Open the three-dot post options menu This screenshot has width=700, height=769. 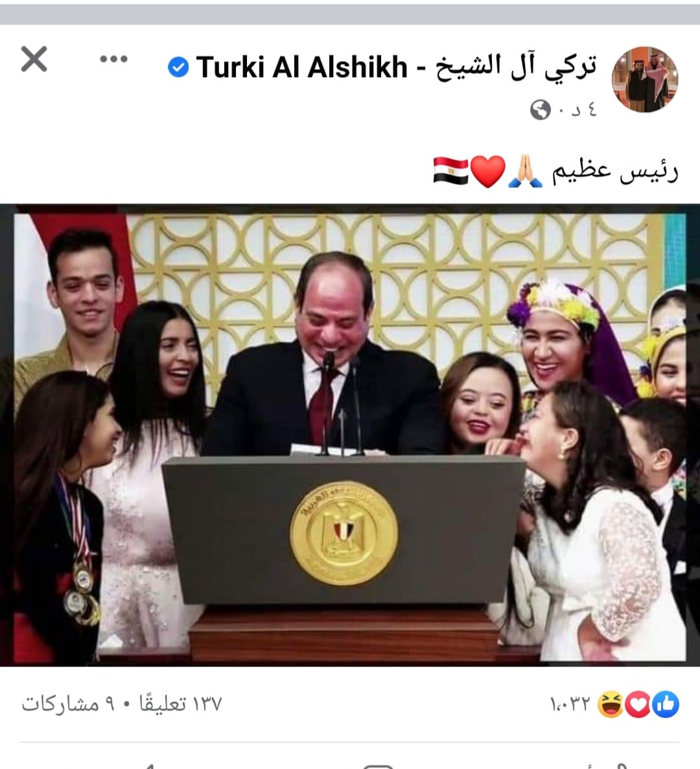114,60
